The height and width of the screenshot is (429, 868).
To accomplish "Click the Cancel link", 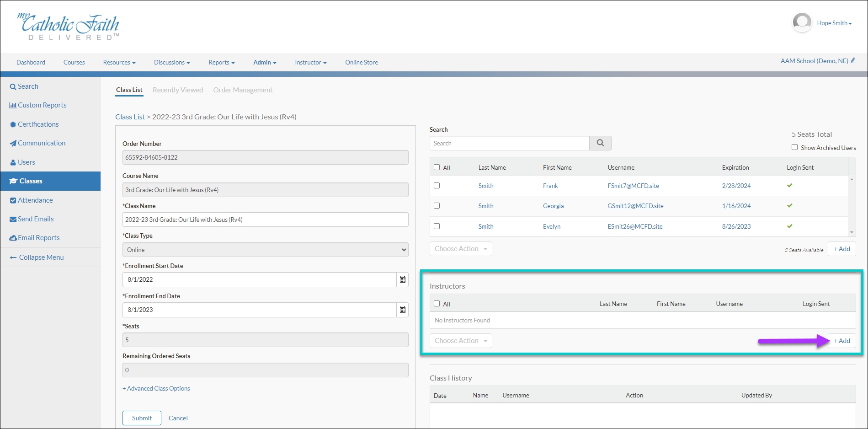I will point(178,418).
